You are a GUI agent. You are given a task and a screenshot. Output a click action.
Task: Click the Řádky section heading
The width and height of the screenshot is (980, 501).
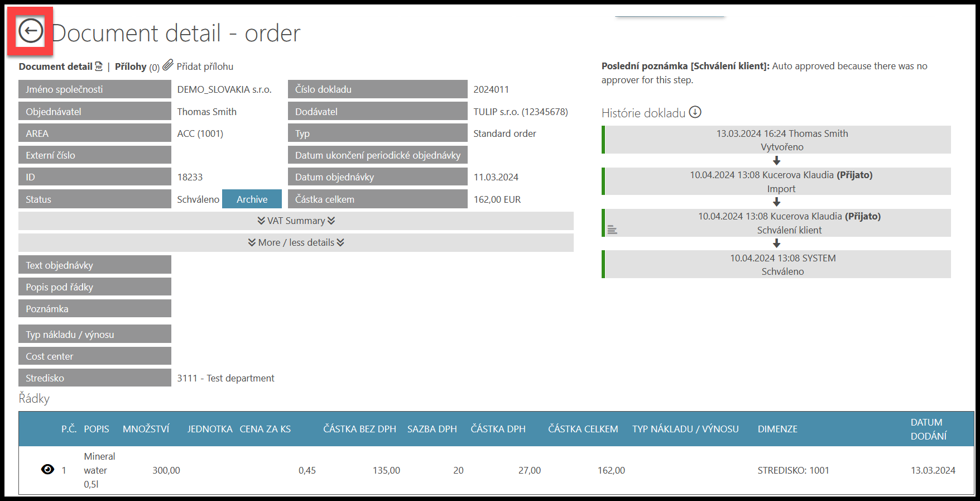(34, 398)
